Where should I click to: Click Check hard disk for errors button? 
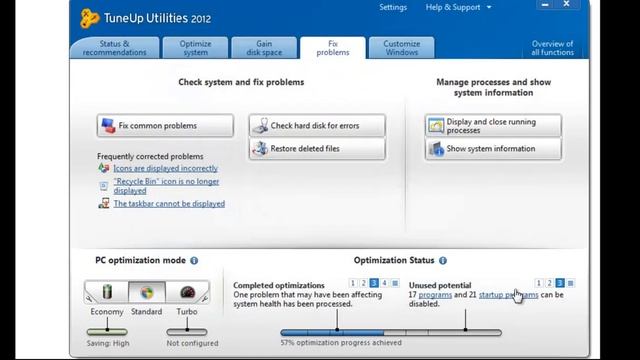(x=317, y=126)
